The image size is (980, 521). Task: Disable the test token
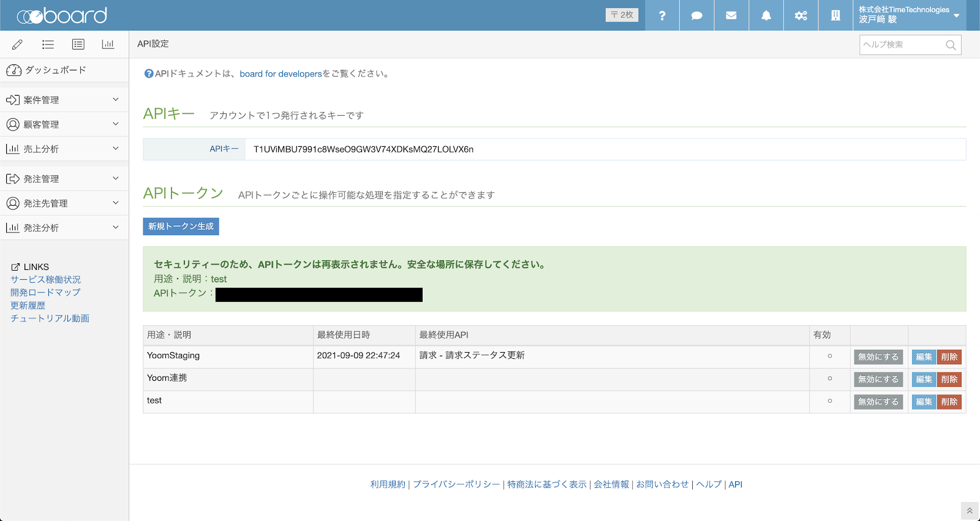pyautogui.click(x=878, y=402)
